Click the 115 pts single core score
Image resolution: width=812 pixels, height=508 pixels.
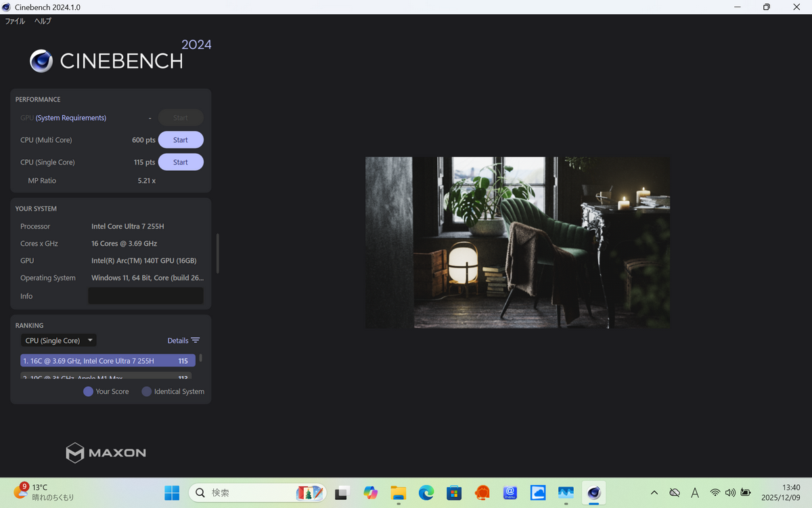pyautogui.click(x=144, y=163)
